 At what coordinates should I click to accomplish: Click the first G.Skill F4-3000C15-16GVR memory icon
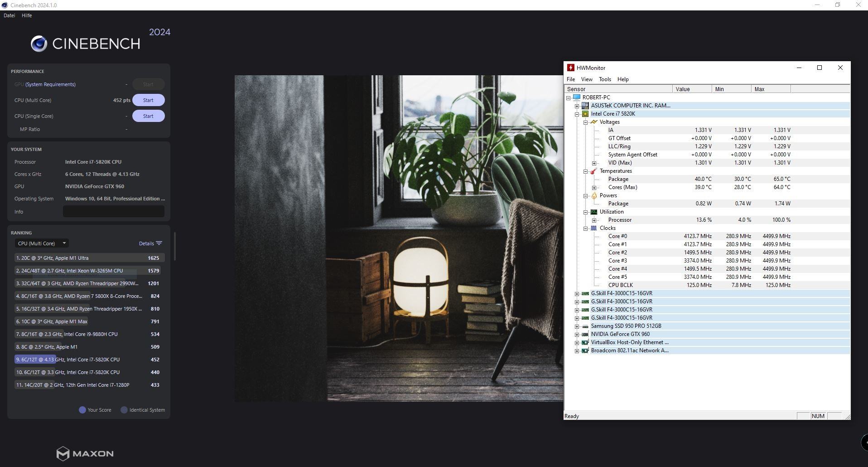(x=585, y=293)
